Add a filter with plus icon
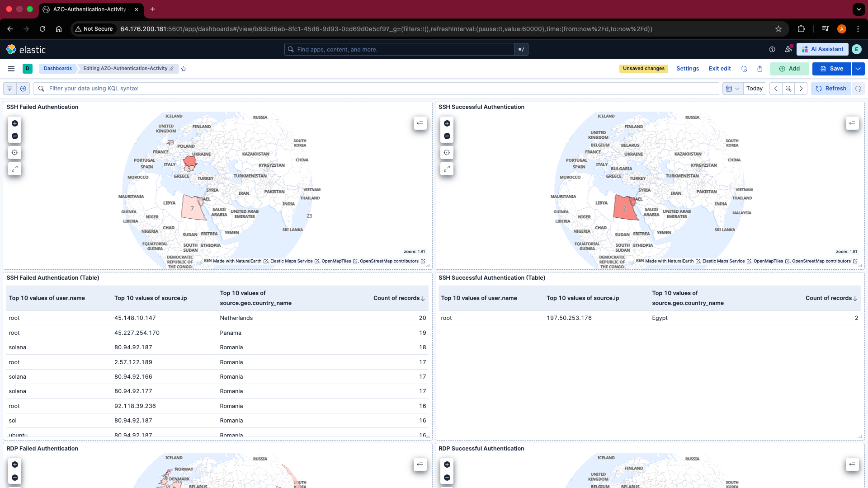868x488 pixels. click(x=23, y=89)
